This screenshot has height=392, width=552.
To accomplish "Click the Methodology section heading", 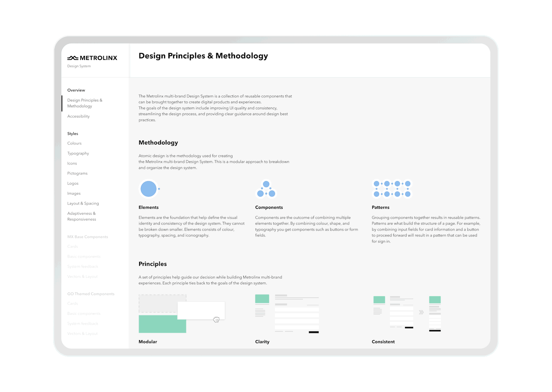I will 158,143.
